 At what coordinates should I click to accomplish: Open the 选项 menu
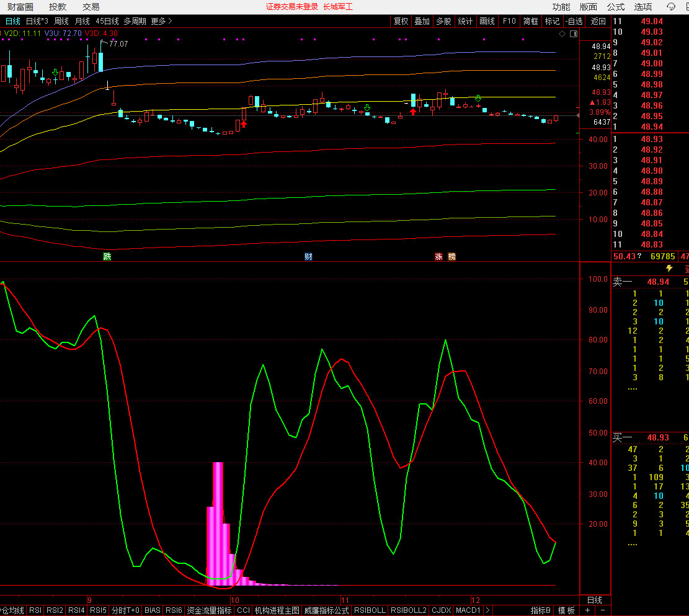[x=643, y=7]
